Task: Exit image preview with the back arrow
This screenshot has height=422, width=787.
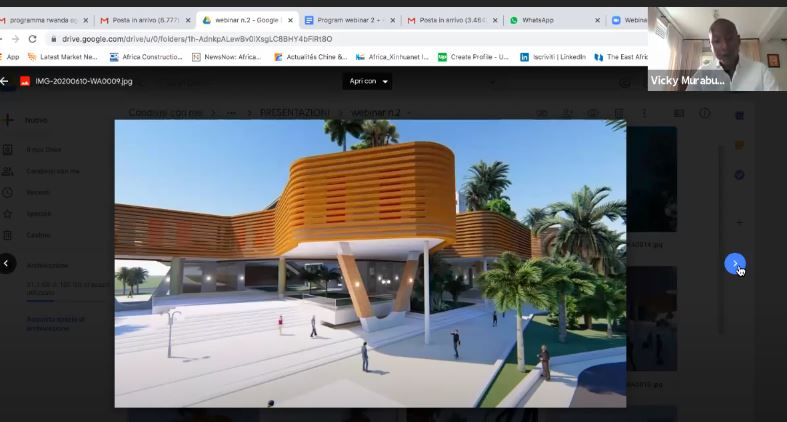Action: point(5,81)
